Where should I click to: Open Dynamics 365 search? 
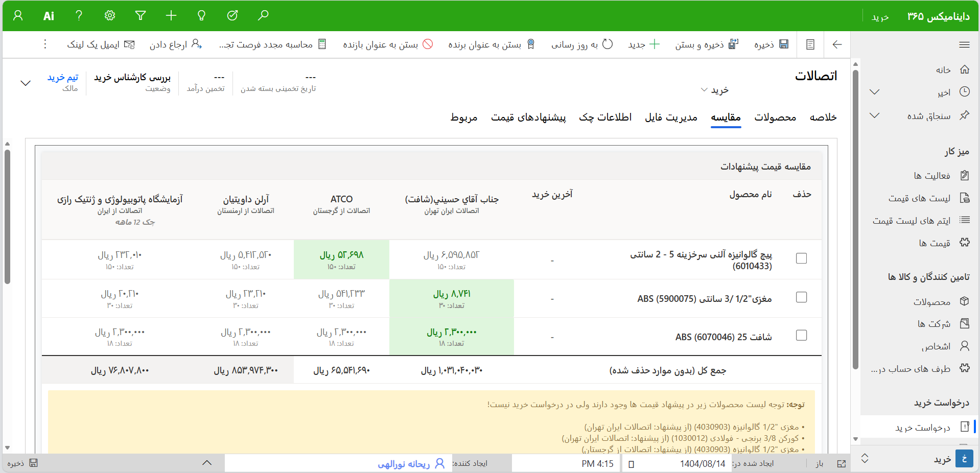coord(263,15)
